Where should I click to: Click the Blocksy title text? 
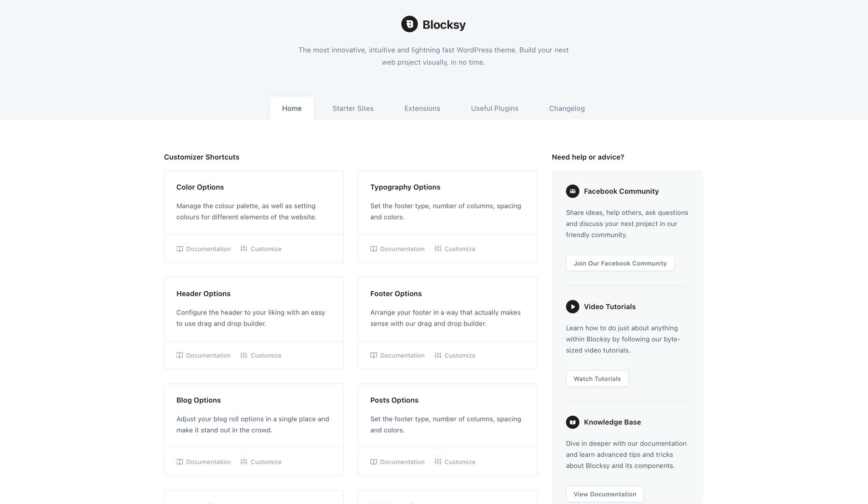point(444,25)
